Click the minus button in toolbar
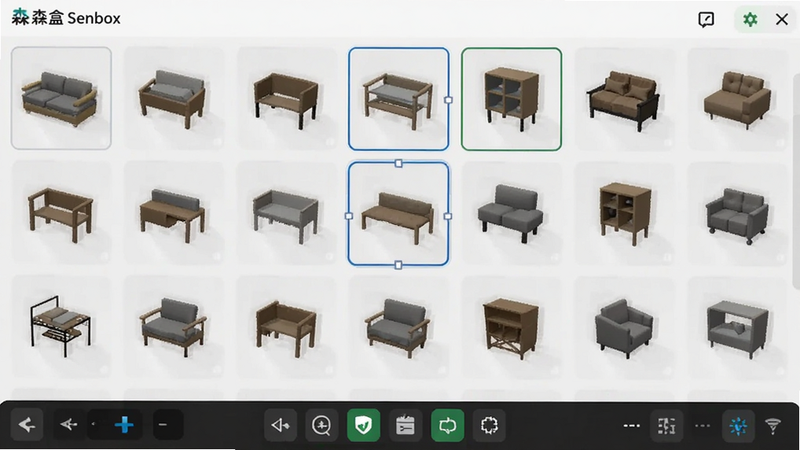The height and width of the screenshot is (450, 800). click(x=163, y=424)
